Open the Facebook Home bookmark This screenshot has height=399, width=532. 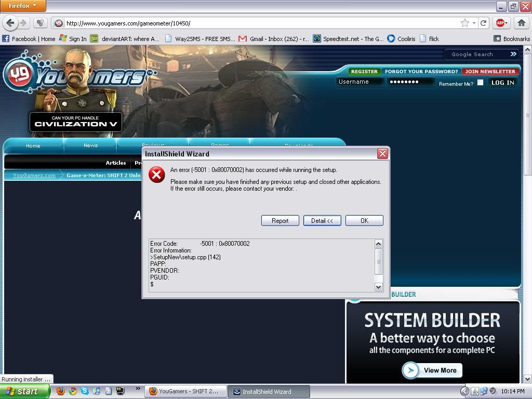click(x=29, y=38)
